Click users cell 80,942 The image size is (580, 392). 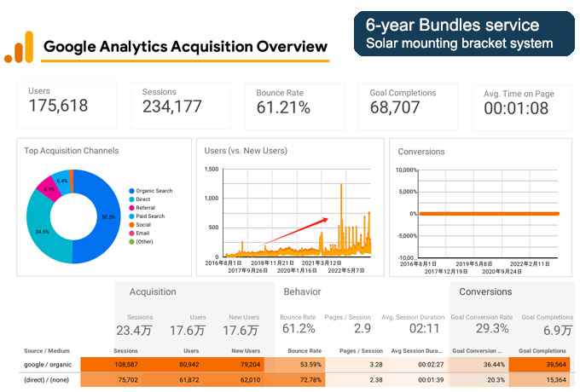pos(189,365)
